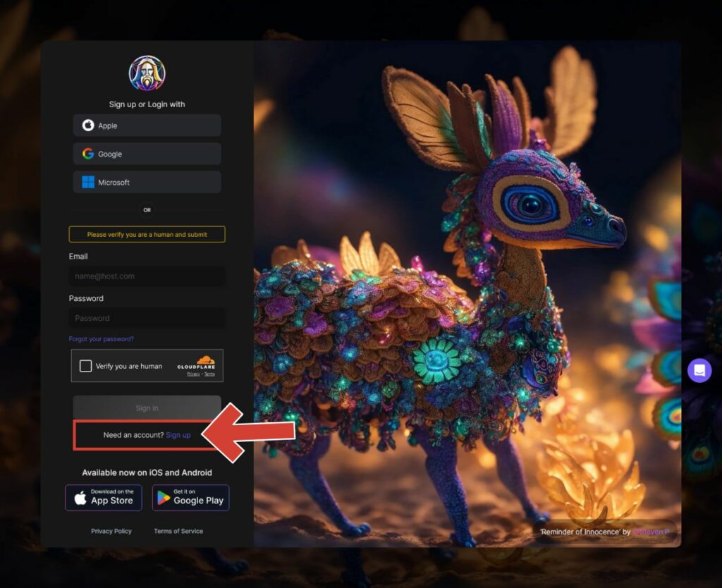Focus the Email input field
The height and width of the screenshot is (588, 722).
(x=147, y=276)
